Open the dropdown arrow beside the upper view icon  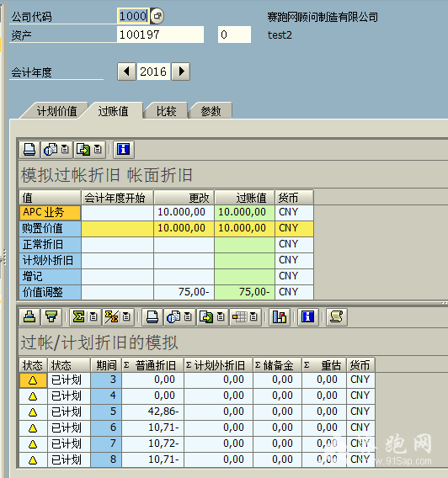point(65,150)
